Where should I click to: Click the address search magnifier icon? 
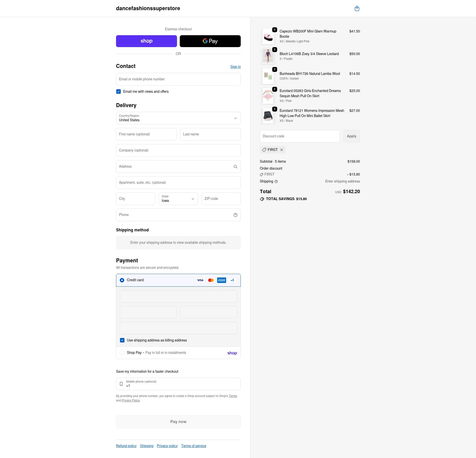click(235, 167)
